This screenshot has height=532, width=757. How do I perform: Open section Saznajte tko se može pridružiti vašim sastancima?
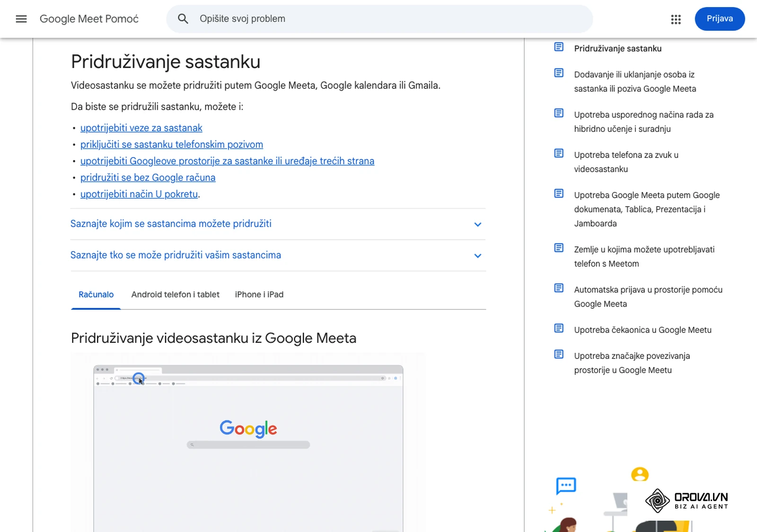pos(278,255)
